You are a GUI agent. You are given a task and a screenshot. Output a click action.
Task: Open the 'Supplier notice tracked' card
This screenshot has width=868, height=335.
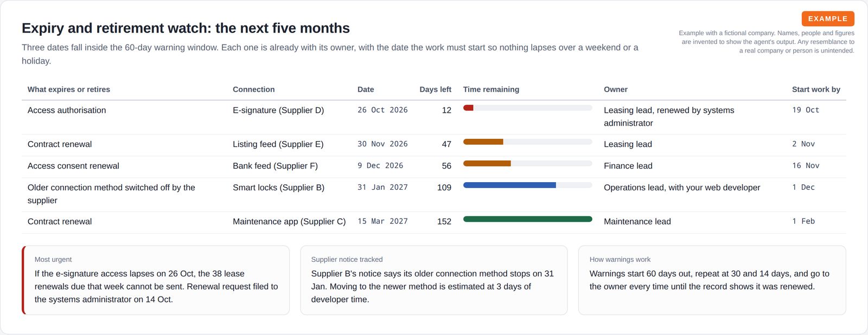[x=434, y=280]
